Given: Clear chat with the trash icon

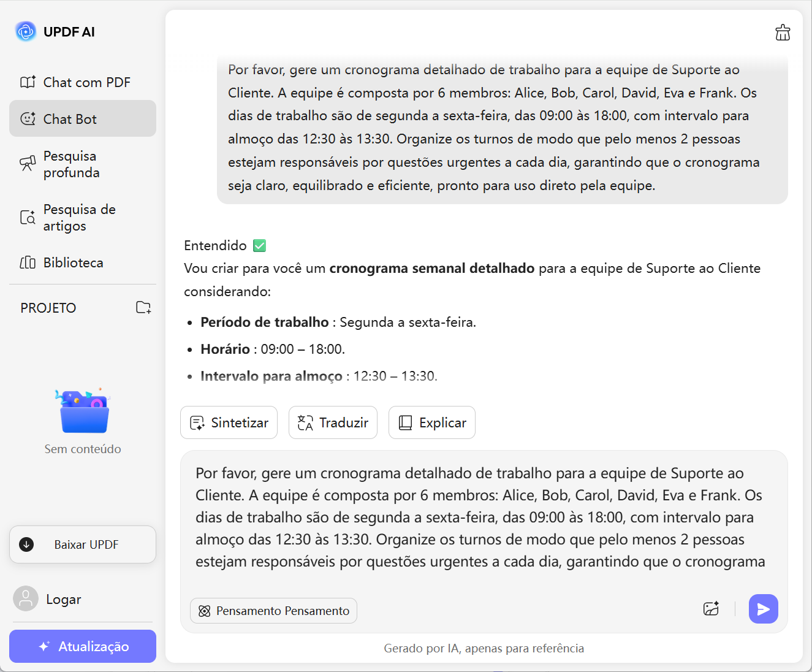Looking at the screenshot, I should tap(783, 32).
